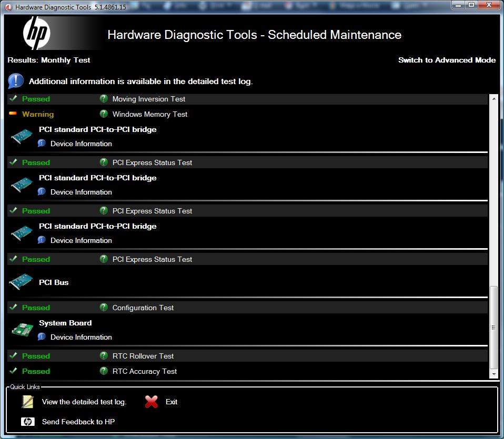Click the blue information alert icon
The height and width of the screenshot is (439, 504).
click(16, 81)
